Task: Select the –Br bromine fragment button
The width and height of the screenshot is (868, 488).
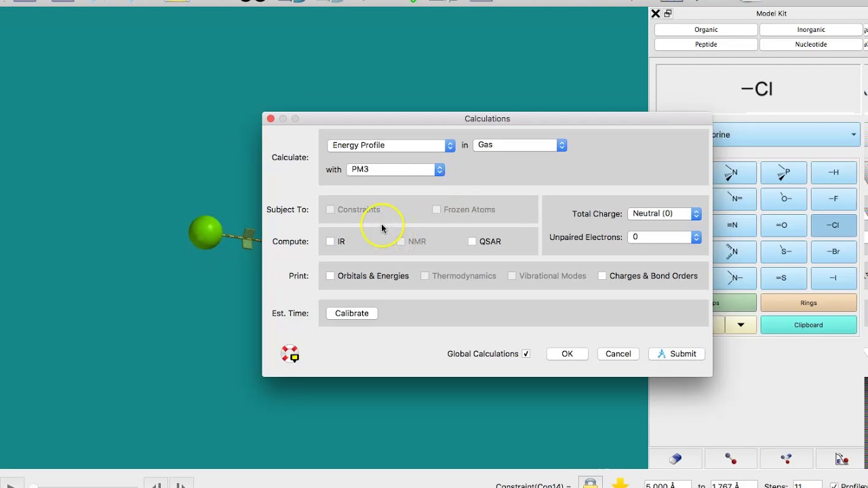Action: pos(833,251)
